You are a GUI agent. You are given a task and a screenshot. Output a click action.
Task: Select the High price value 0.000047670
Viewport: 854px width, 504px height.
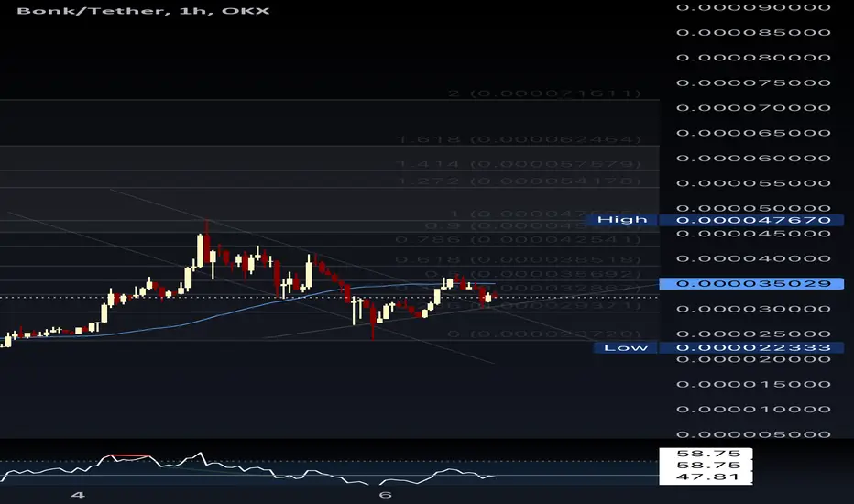coord(751,220)
